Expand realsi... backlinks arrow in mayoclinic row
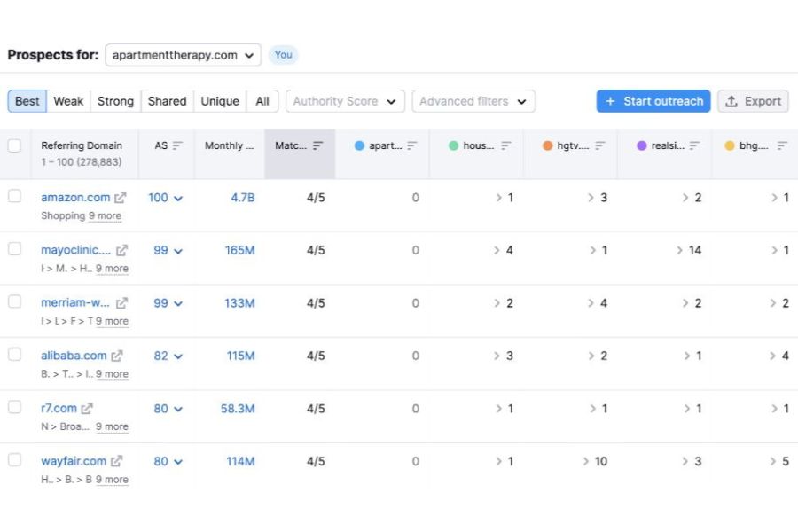 coord(679,250)
